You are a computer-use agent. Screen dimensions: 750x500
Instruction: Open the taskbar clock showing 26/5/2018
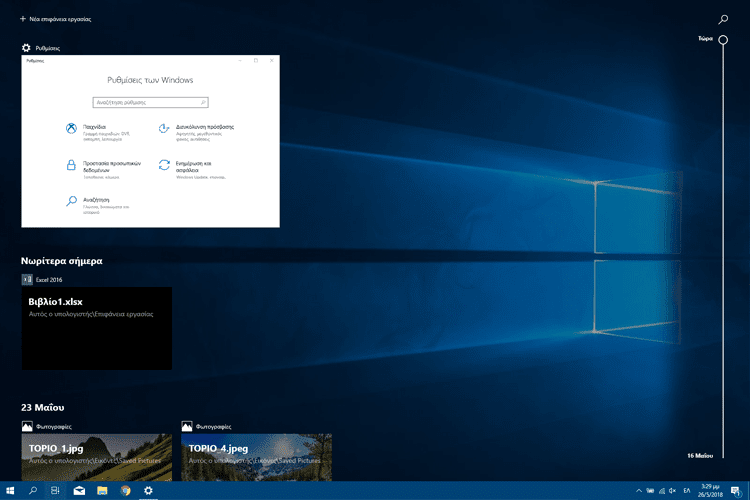(710, 490)
